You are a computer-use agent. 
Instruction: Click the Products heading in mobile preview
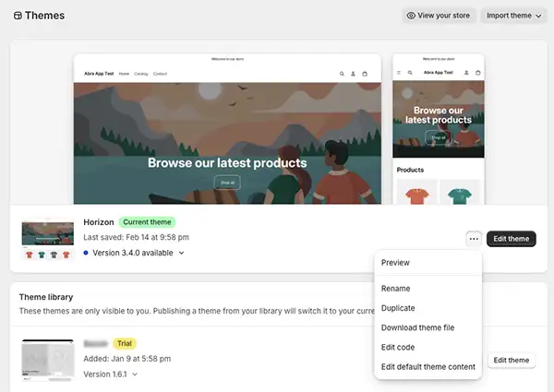410,170
